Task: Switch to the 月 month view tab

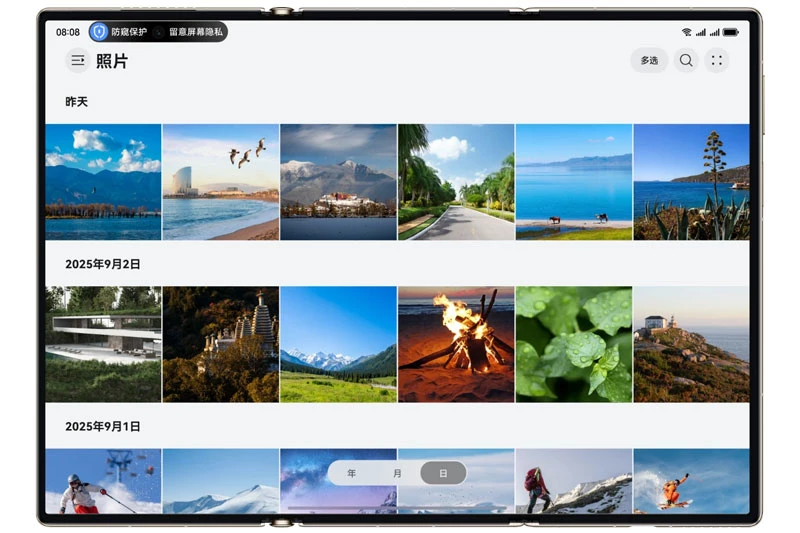Action: tap(397, 473)
